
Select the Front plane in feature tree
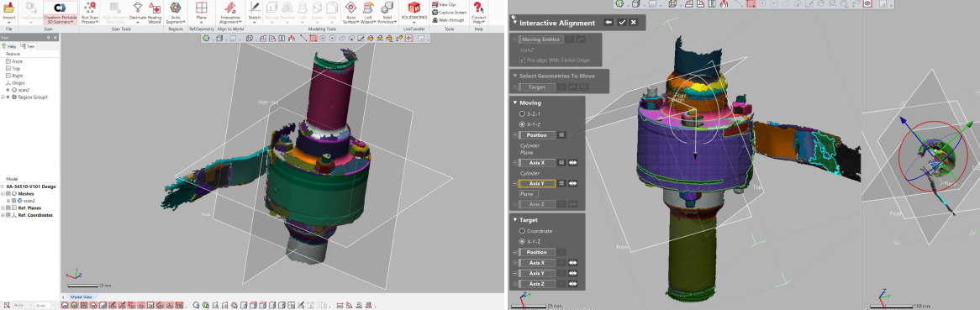tap(13, 61)
